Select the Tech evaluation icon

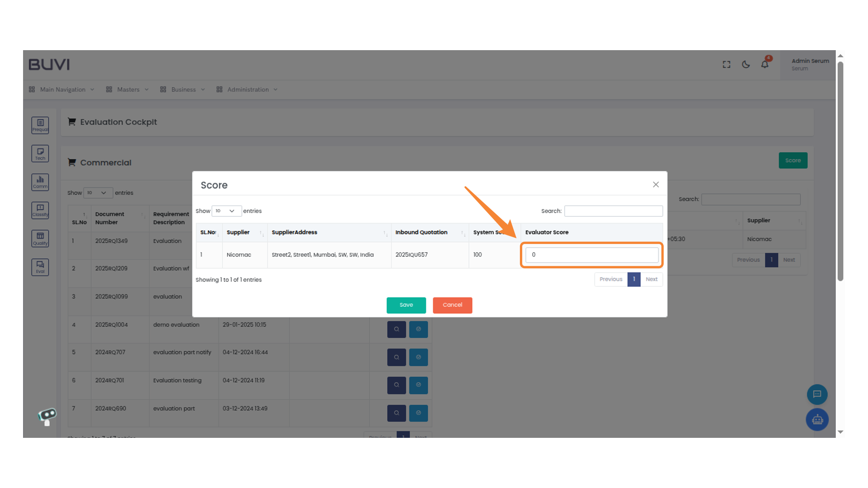[40, 153]
